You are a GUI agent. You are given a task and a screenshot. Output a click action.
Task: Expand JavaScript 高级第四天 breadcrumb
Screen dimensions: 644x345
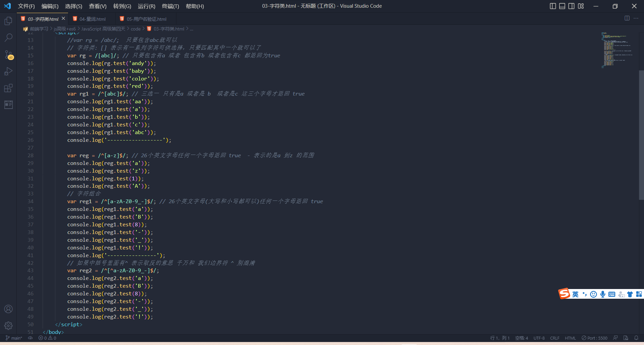103,29
